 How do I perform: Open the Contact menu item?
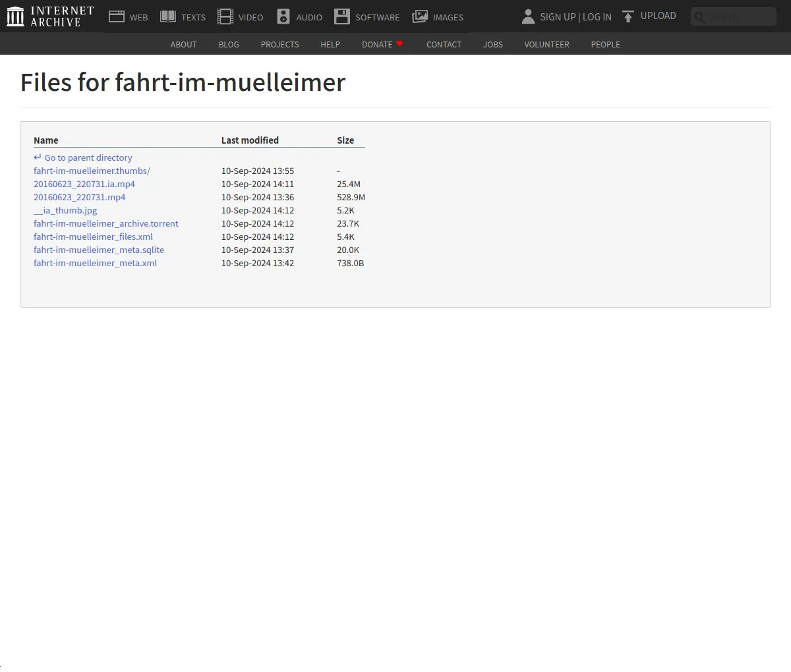tap(444, 44)
